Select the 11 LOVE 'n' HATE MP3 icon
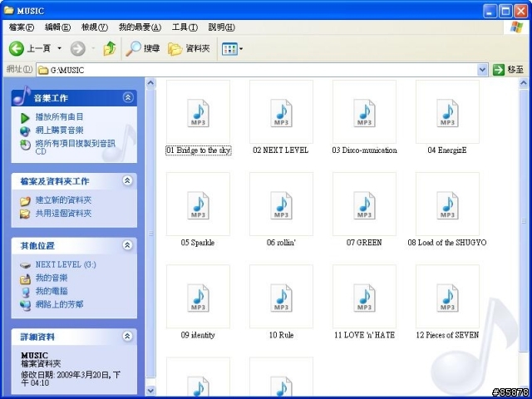The image size is (532, 399). (x=364, y=297)
